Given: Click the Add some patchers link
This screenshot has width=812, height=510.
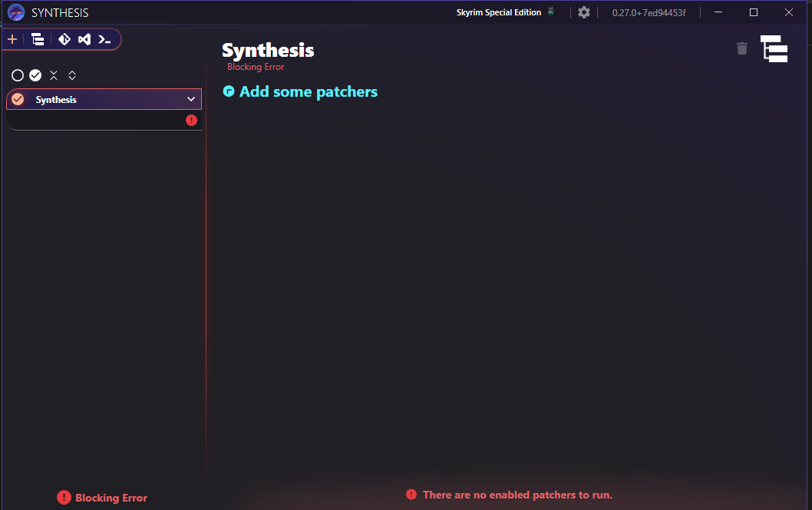Looking at the screenshot, I should pyautogui.click(x=308, y=91).
